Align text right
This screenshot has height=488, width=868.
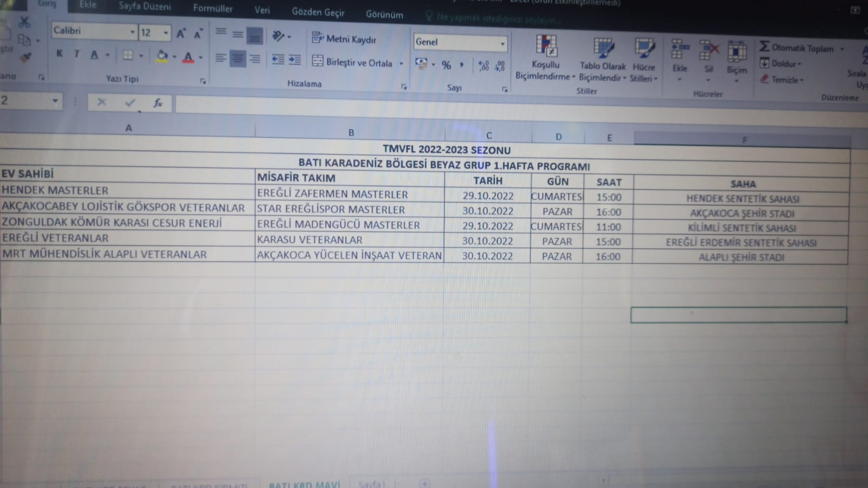tap(255, 59)
